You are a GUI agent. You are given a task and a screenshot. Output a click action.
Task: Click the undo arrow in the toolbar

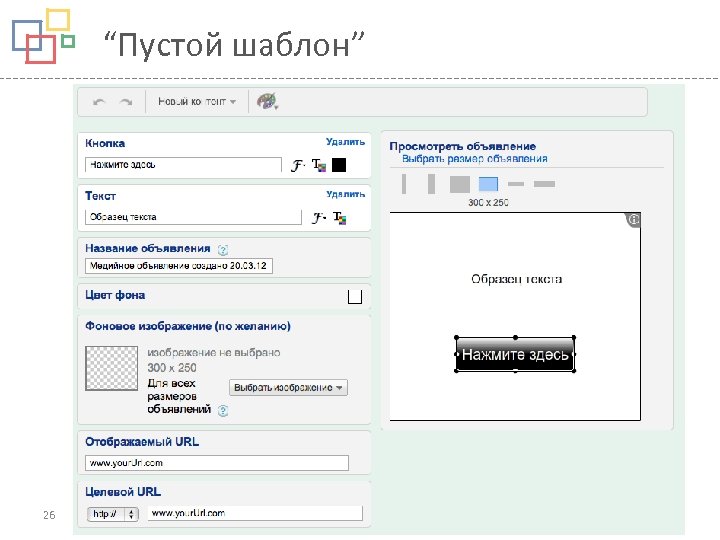[x=99, y=101]
